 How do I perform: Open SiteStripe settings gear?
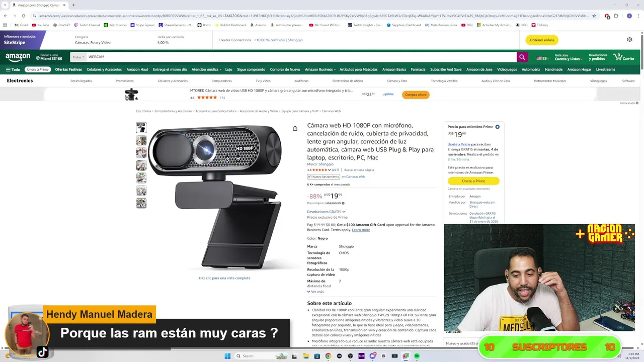629,40
